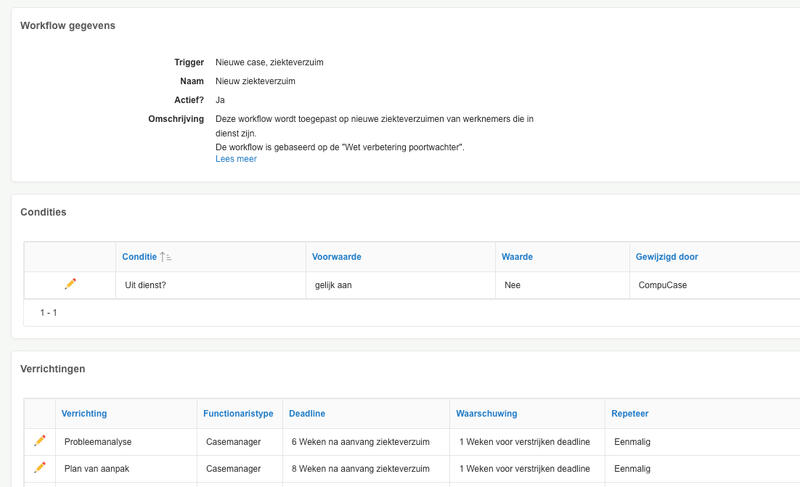Click Eenmalig in the Probleemanalyse row
This screenshot has width=800, height=487.
pos(632,442)
